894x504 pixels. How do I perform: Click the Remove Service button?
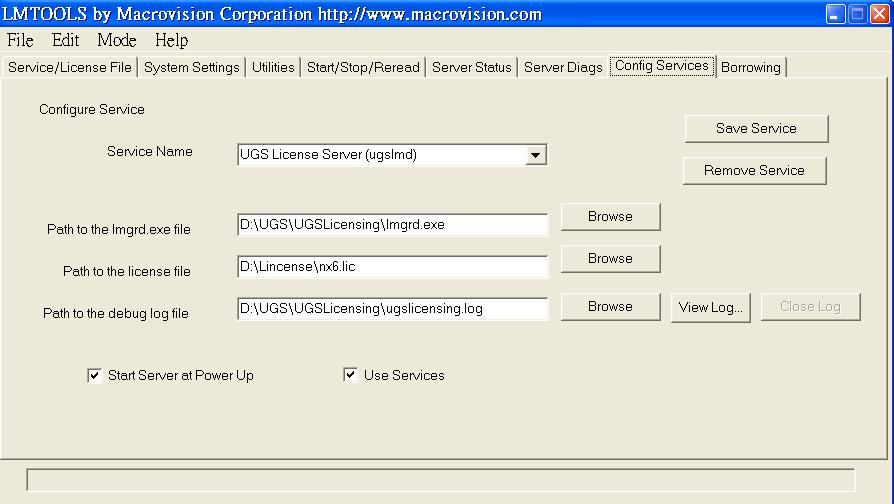pos(754,170)
